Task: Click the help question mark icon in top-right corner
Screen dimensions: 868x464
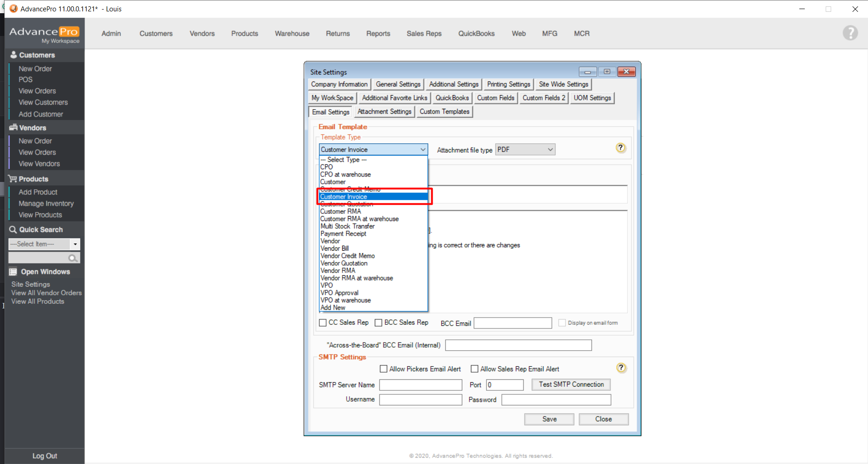Action: pos(850,33)
